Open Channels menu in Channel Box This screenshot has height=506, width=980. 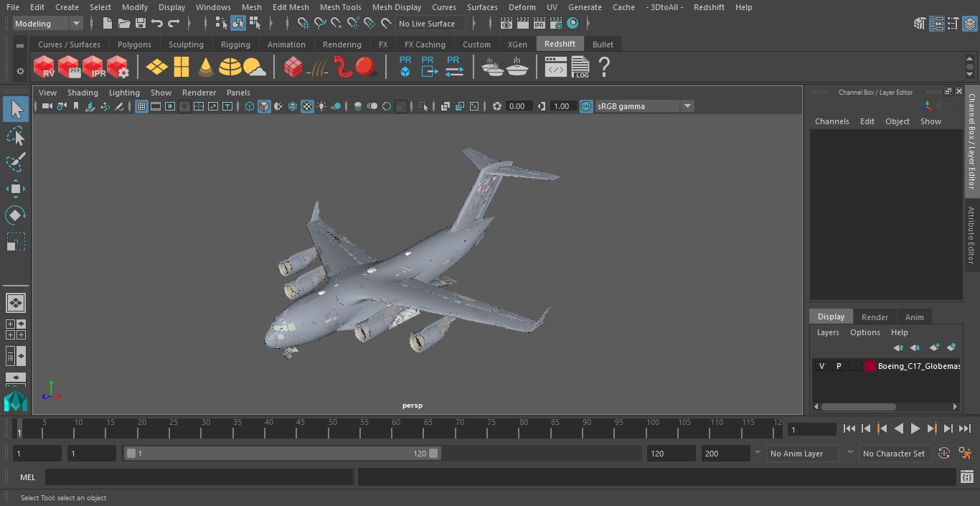click(832, 121)
